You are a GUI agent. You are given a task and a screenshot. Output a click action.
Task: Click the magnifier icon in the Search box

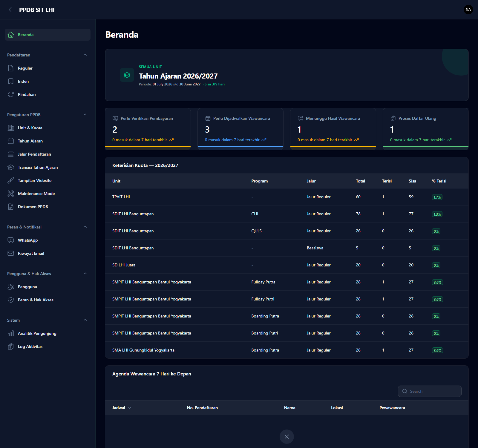pyautogui.click(x=405, y=391)
